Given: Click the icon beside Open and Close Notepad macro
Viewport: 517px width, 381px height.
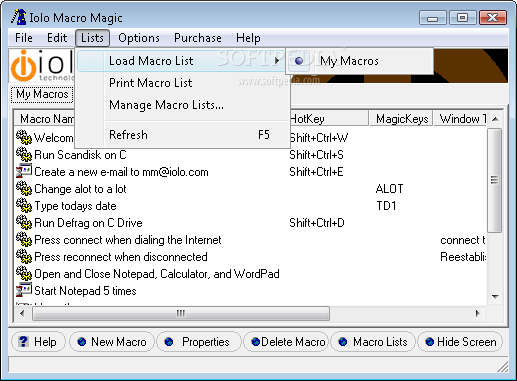Looking at the screenshot, I should pos(24,273).
